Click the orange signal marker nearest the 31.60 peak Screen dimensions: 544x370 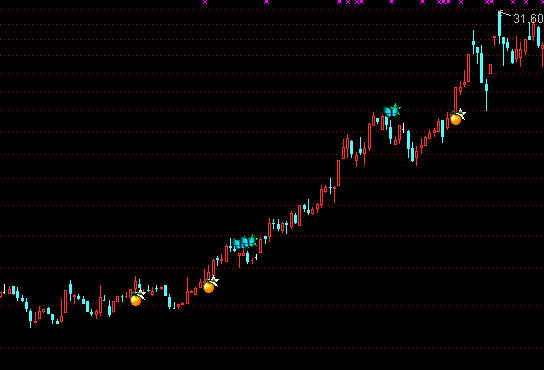tap(456, 119)
